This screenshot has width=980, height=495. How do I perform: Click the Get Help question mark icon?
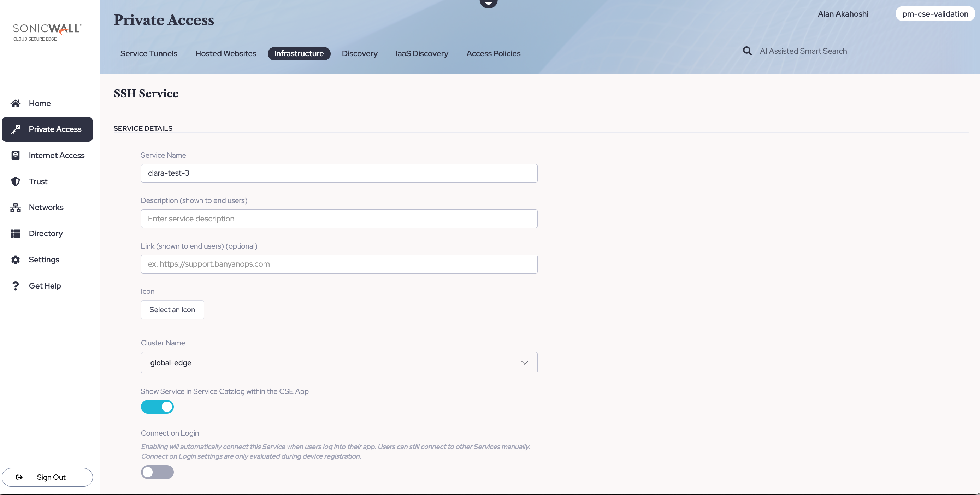coord(16,286)
